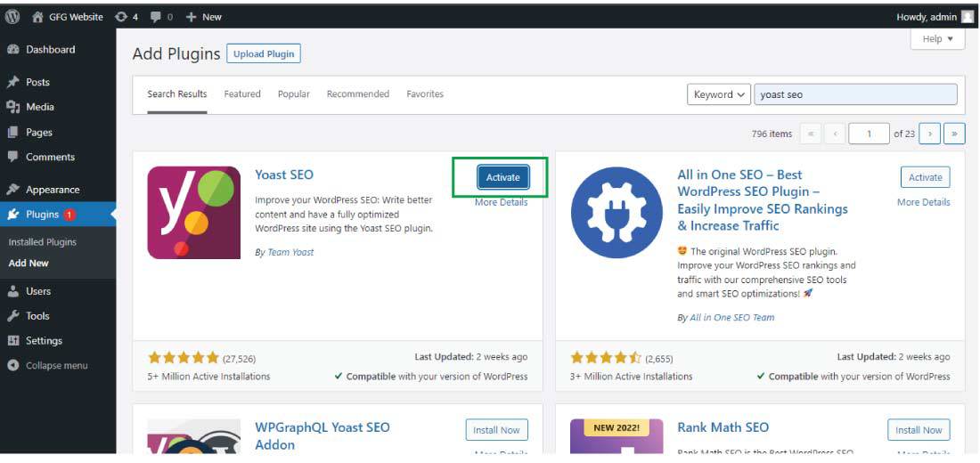Go to next page arrow button

(930, 134)
